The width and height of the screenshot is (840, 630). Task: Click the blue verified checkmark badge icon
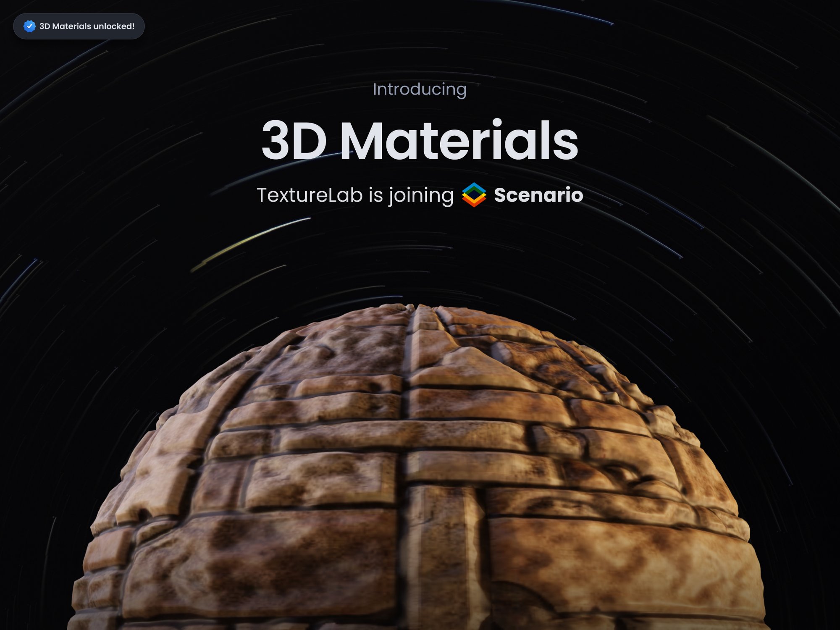pyautogui.click(x=29, y=26)
